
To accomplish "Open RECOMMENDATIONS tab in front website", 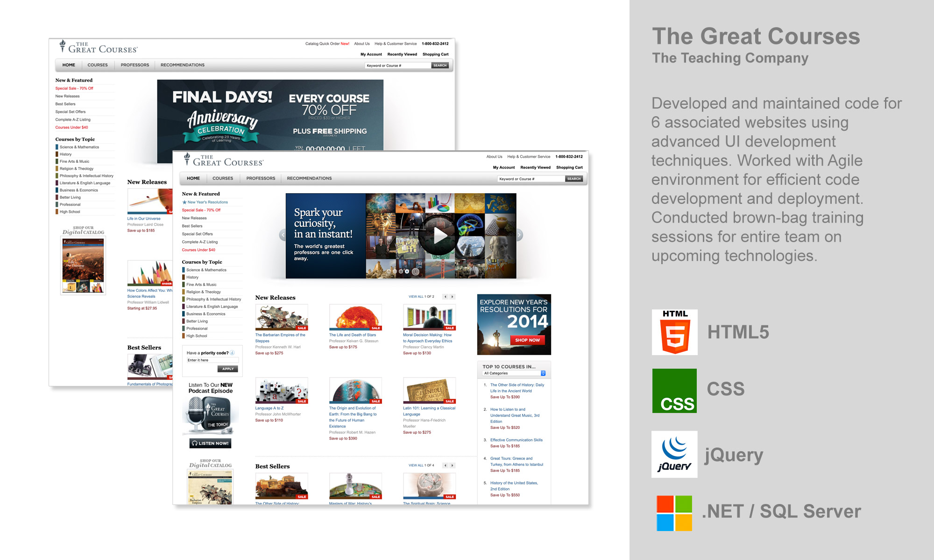I will pyautogui.click(x=309, y=178).
